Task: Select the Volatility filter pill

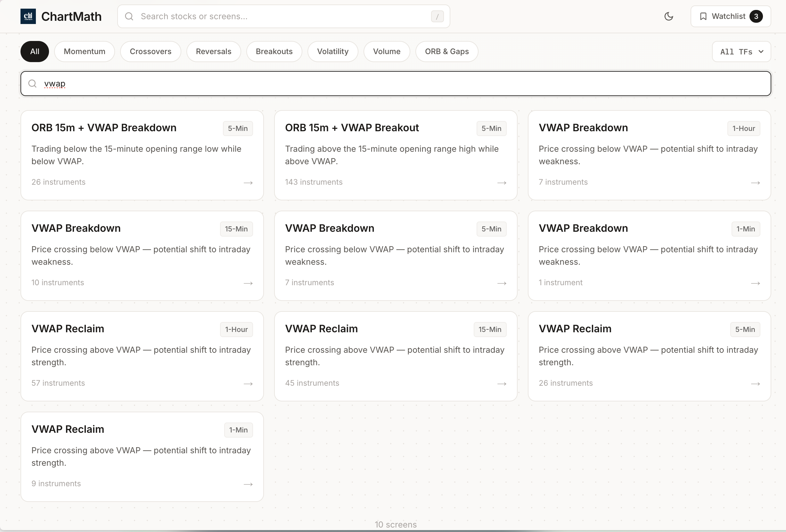Action: [x=332, y=51]
